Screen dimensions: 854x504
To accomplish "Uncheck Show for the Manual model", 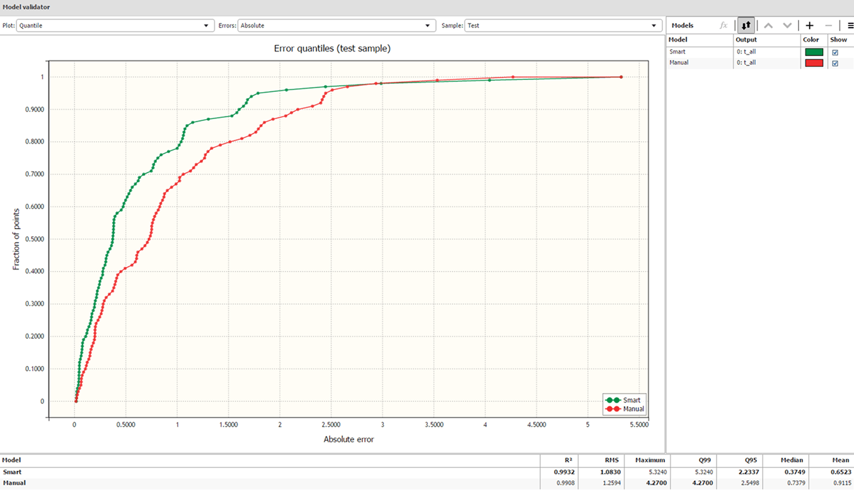I will pyautogui.click(x=835, y=63).
